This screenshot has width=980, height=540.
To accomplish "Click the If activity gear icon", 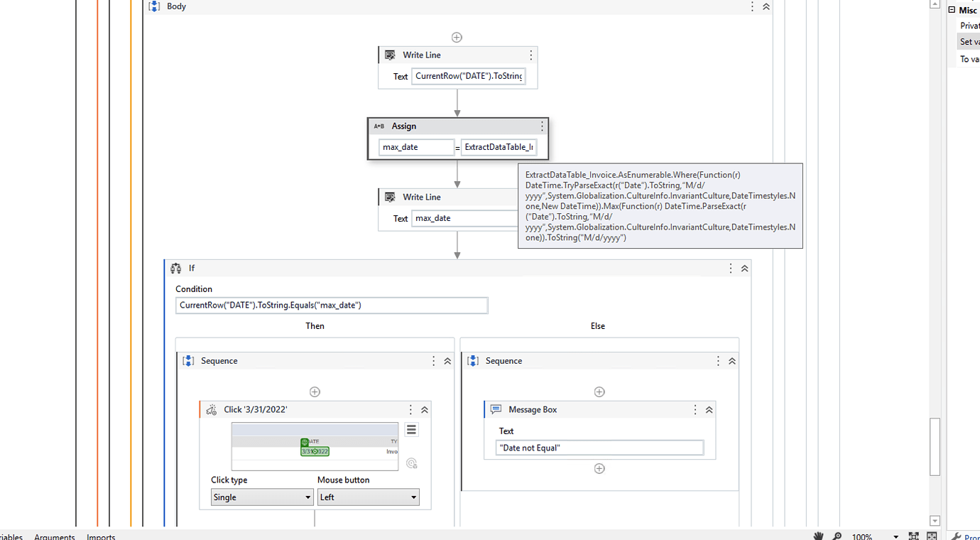I will [176, 268].
